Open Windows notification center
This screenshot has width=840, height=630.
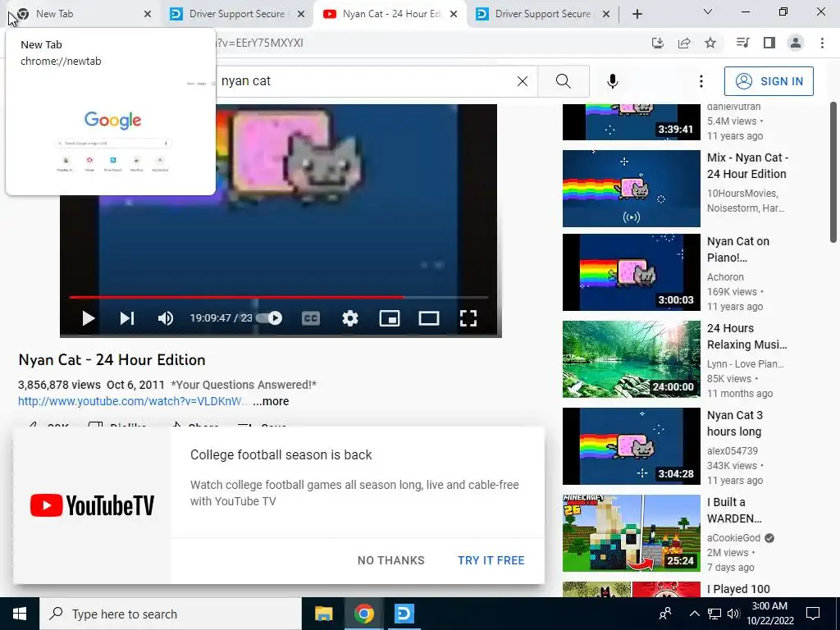(x=813, y=614)
